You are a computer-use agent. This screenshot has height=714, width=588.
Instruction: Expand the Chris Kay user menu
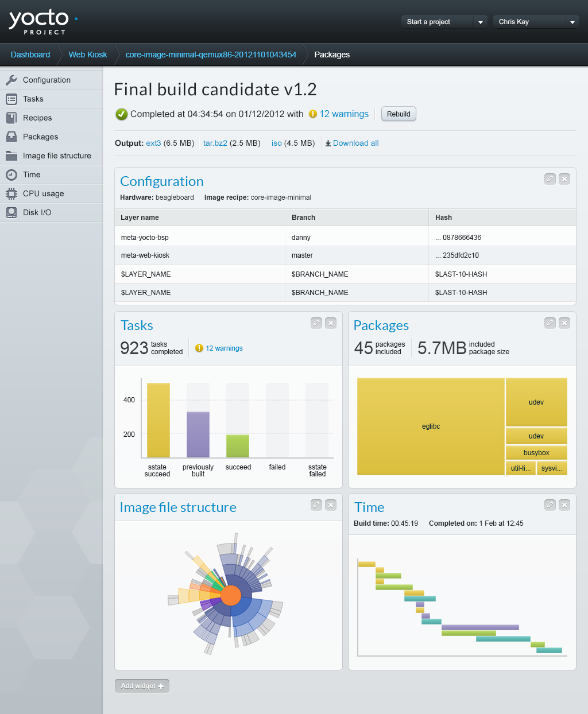[x=572, y=22]
